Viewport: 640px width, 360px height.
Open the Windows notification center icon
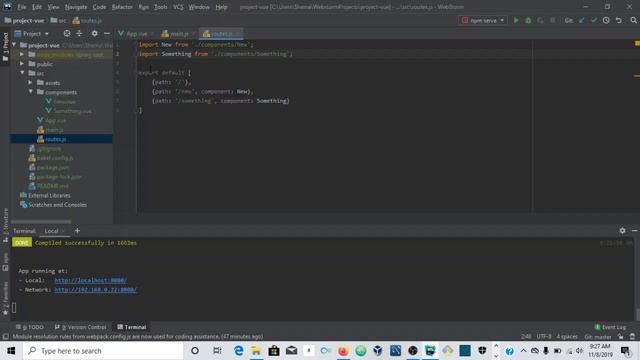click(625, 351)
